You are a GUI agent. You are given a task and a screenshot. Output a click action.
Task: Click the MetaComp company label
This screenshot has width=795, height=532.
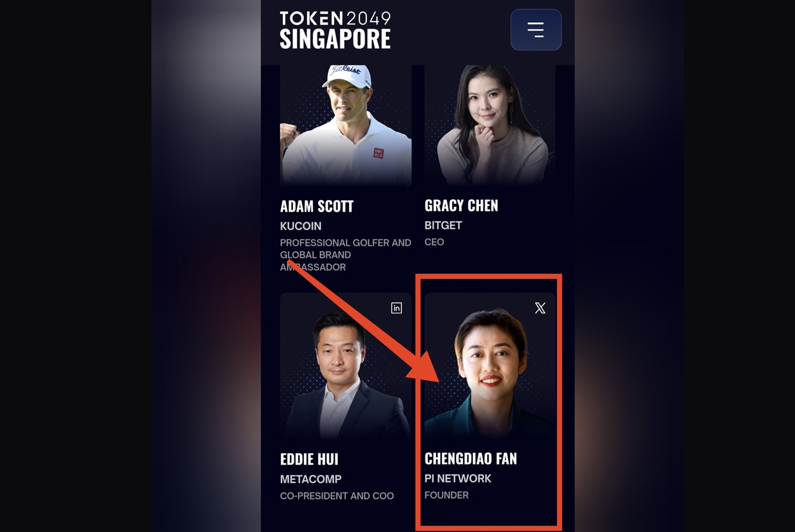click(x=311, y=479)
